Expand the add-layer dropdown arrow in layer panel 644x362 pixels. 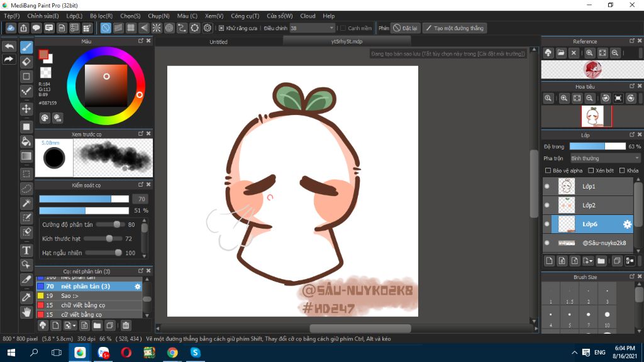tap(591, 261)
